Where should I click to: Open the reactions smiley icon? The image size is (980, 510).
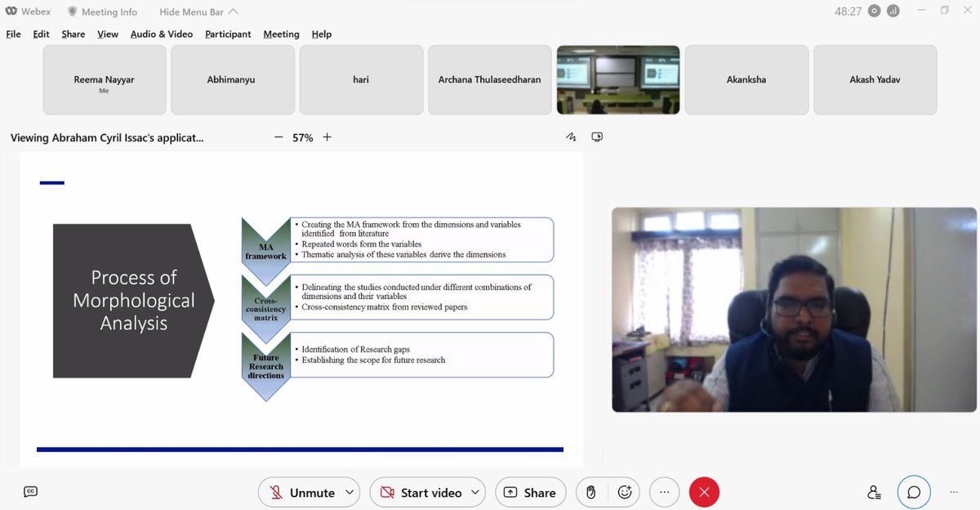626,492
